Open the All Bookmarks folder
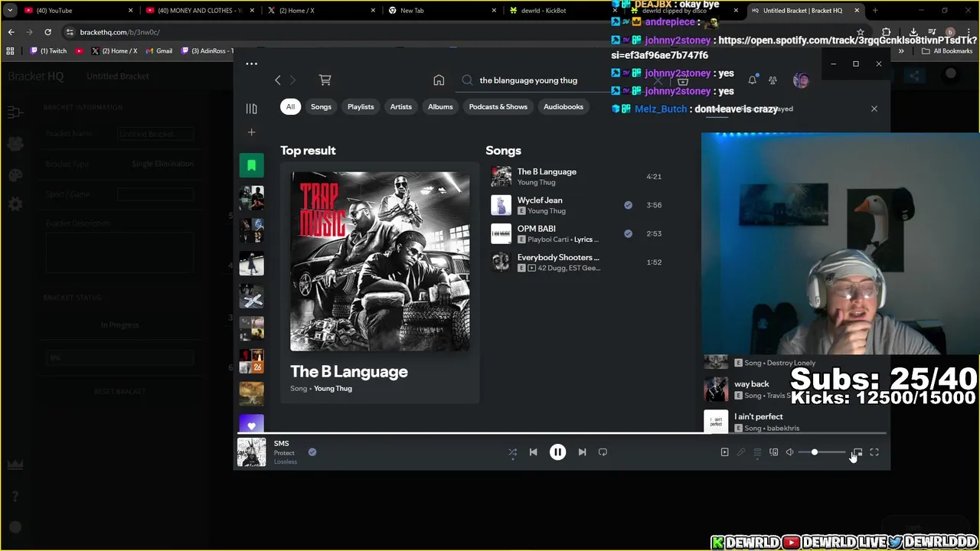The height and width of the screenshot is (551, 980). [947, 51]
